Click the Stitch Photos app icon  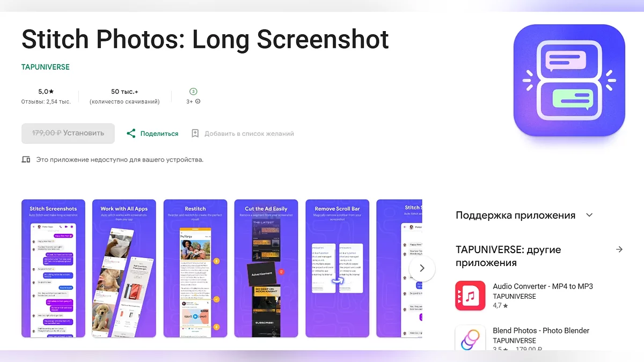coord(569,80)
